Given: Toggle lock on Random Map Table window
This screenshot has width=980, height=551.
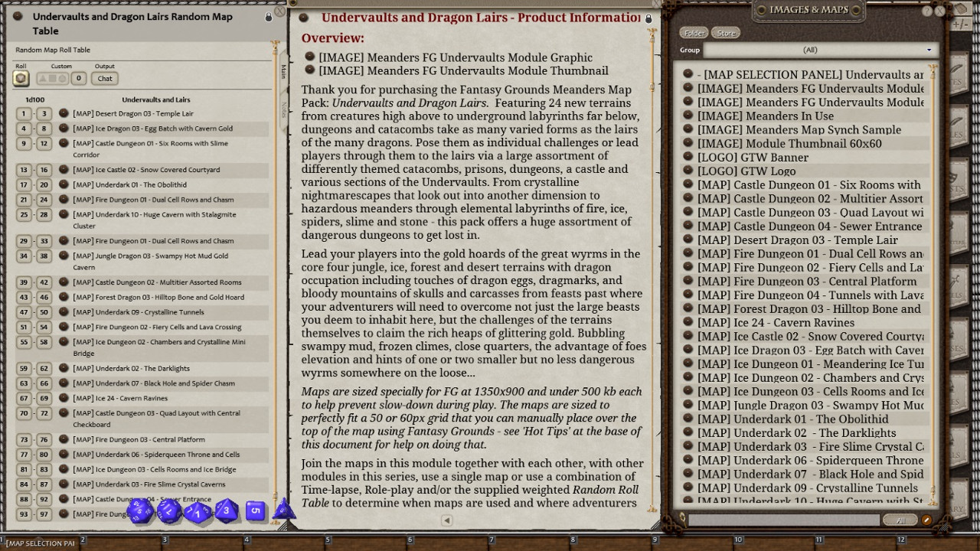Looking at the screenshot, I should (268, 17).
